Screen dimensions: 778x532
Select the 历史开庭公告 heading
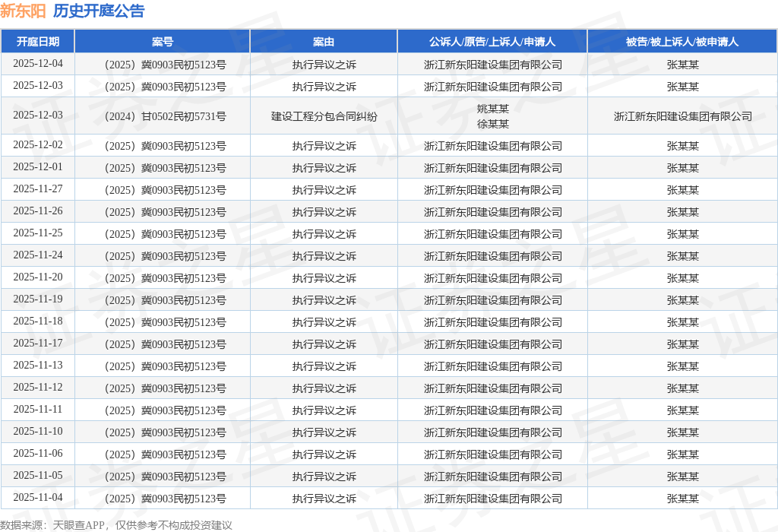pyautogui.click(x=99, y=11)
